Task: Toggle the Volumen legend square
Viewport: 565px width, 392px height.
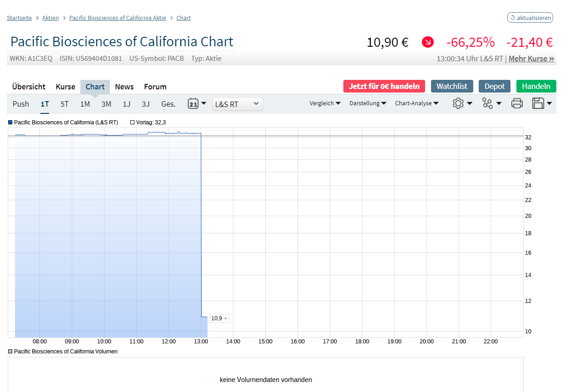Action: point(10,352)
